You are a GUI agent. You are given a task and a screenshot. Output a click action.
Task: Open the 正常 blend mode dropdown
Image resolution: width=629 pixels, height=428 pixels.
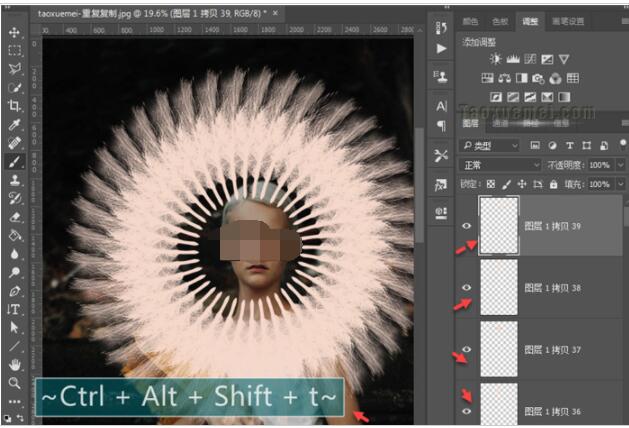tap(500, 165)
